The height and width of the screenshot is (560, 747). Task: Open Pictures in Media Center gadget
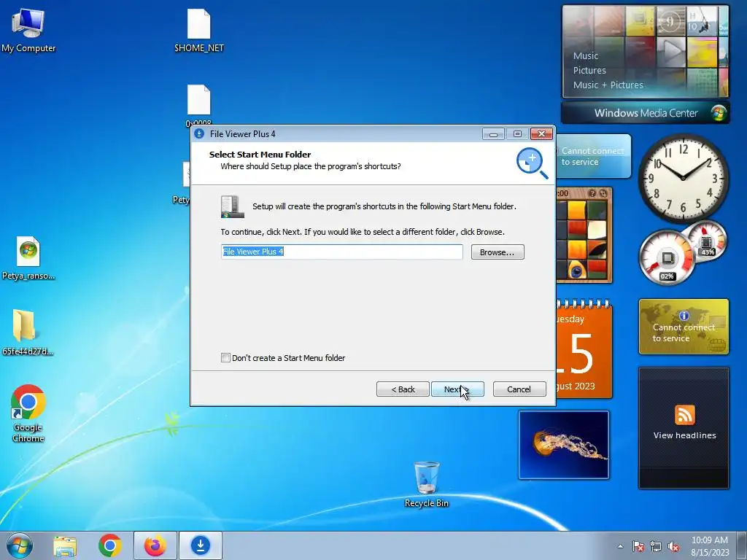[589, 71]
